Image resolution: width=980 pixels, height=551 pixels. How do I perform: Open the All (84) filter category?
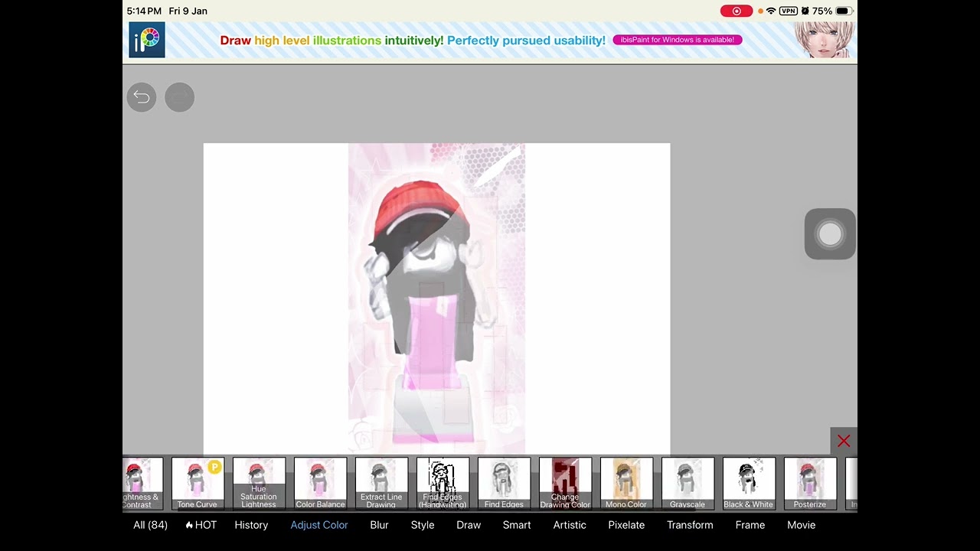click(150, 525)
